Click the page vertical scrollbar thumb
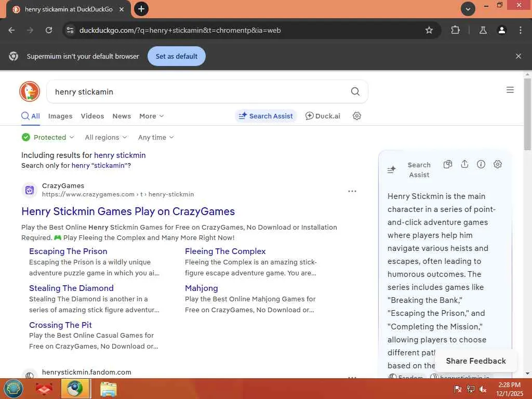This screenshot has height=399, width=532. click(x=527, y=114)
